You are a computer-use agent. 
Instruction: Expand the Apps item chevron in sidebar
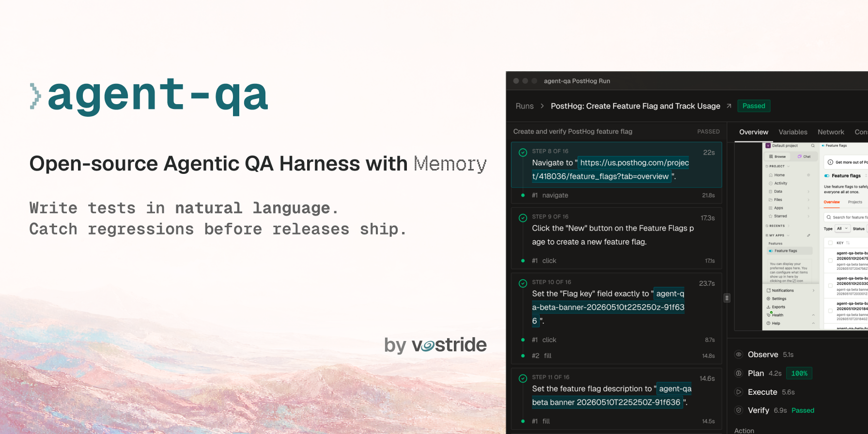pyautogui.click(x=808, y=208)
